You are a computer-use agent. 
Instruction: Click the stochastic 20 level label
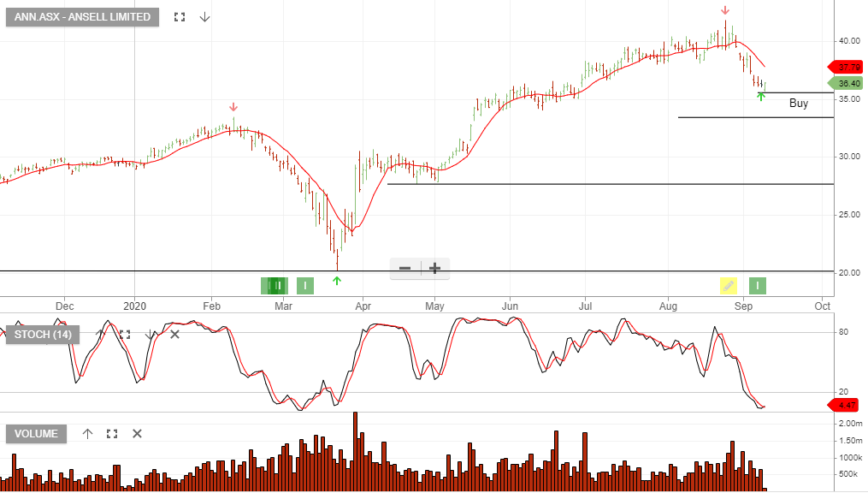[843, 392]
